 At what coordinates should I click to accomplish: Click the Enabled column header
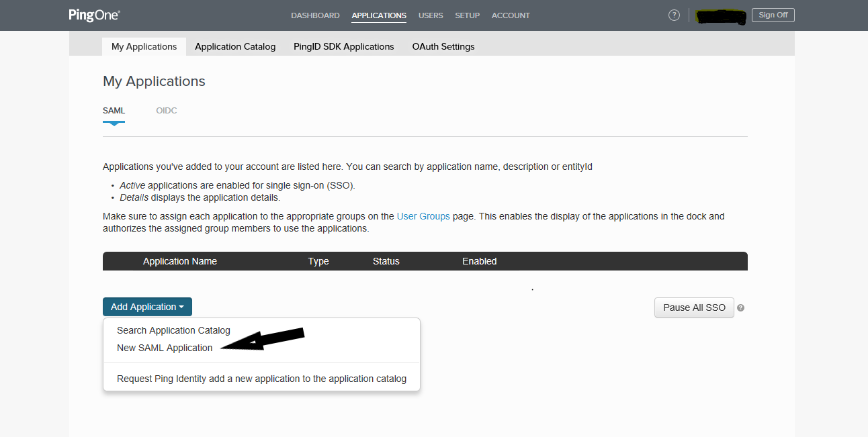tap(480, 261)
